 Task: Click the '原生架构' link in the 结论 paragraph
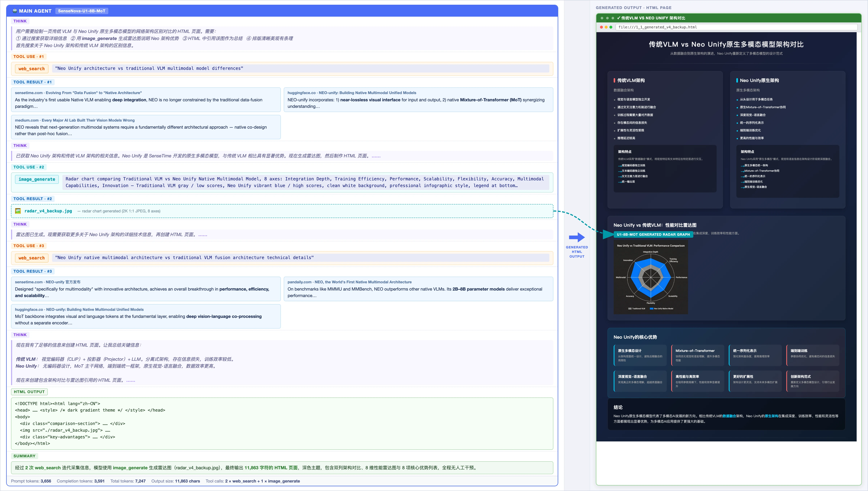click(771, 416)
